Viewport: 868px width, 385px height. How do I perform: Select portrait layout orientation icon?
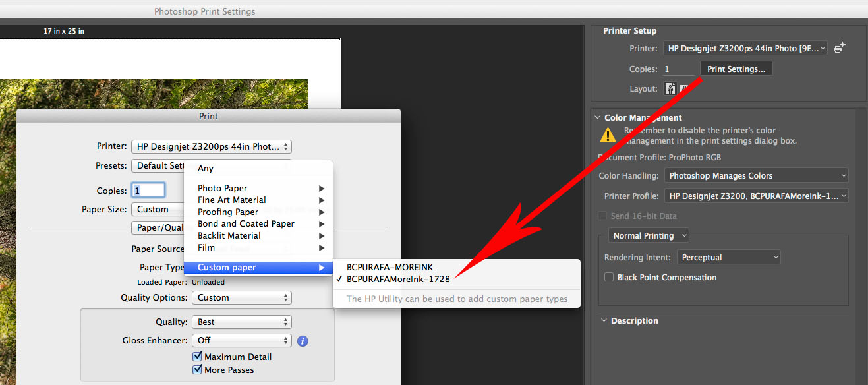pyautogui.click(x=670, y=88)
